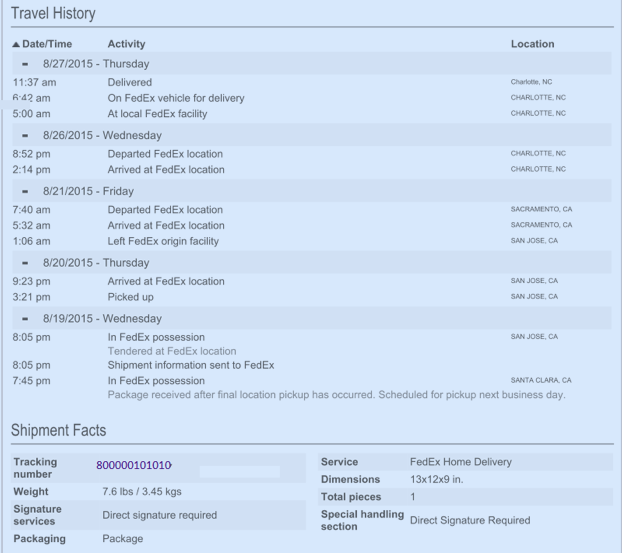Click the 11:37 am time cell
The height and width of the screenshot is (553, 622).
(x=35, y=83)
